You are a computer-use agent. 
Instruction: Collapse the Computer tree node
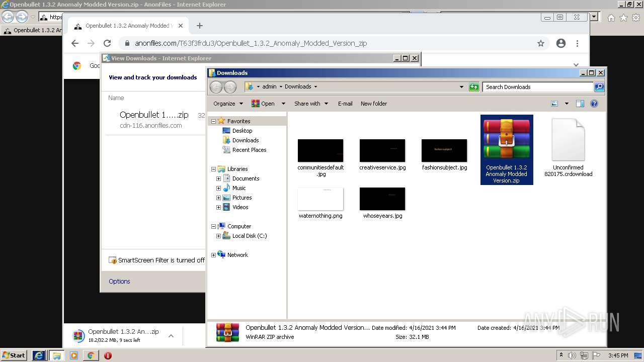[x=213, y=226]
